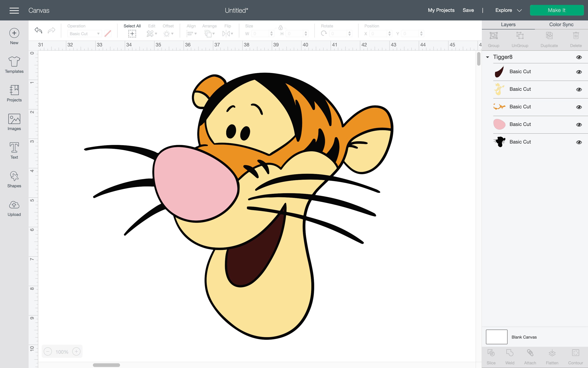Click the X position input field

(378, 34)
